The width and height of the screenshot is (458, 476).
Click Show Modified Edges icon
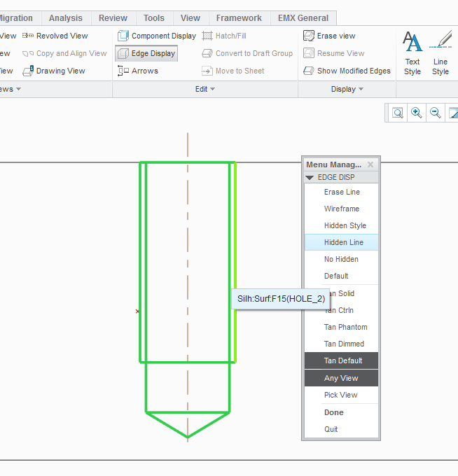pos(309,71)
